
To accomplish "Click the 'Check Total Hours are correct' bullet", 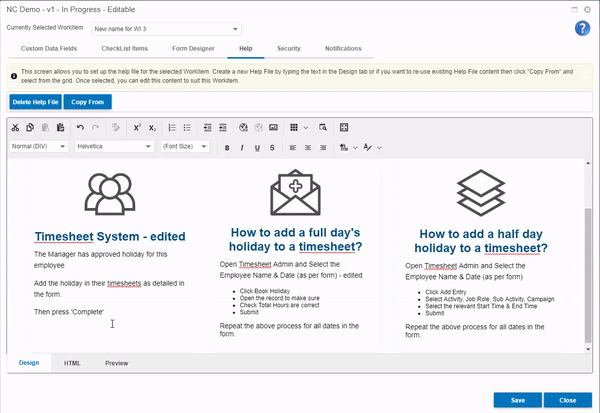I will pos(279,305).
